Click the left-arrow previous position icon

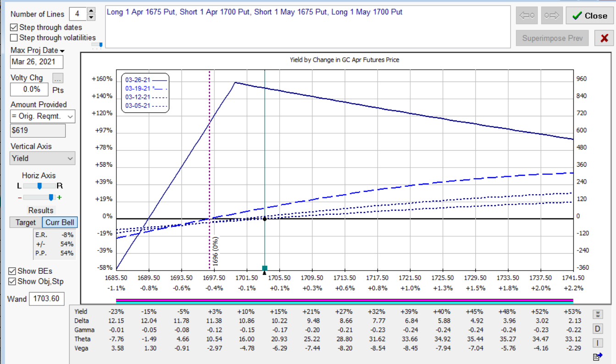(x=527, y=15)
